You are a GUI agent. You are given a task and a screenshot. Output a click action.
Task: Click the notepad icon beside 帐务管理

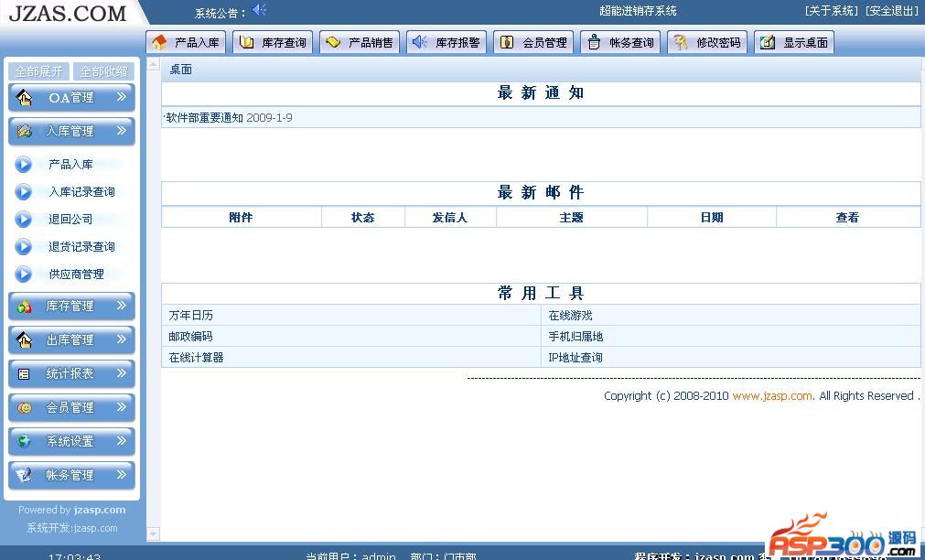[24, 474]
